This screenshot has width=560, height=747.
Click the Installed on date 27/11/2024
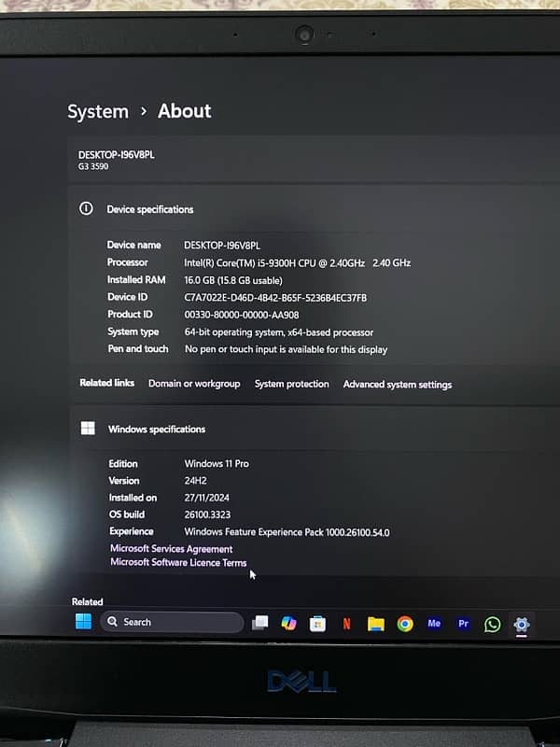coord(206,498)
